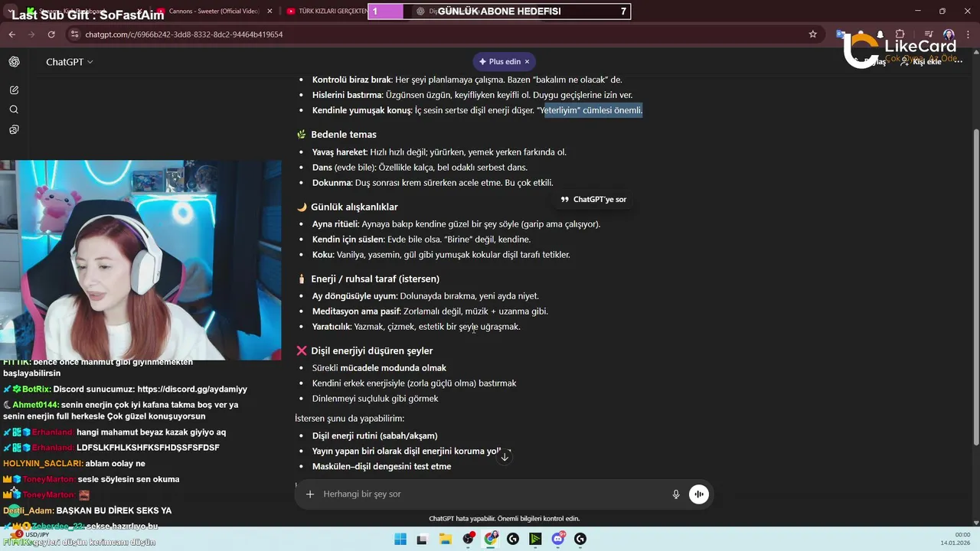Click the scroll-to-bottom arrow button
The image size is (980, 551).
(505, 456)
